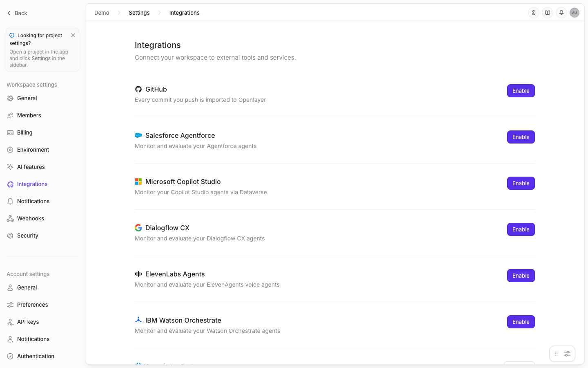588x368 pixels.
Task: Click the IBM Watson Orchestrate logo icon
Action: pyautogui.click(x=138, y=320)
